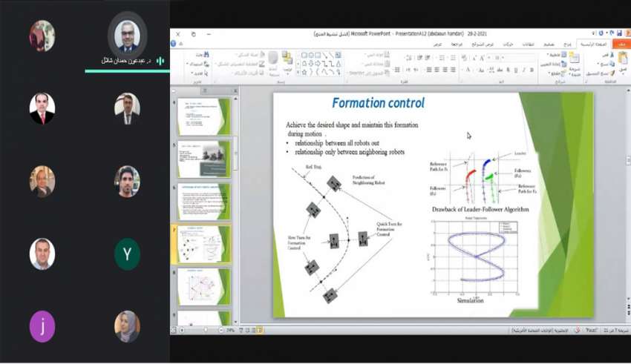Viewport: 631px width, 364px height.
Task: Click the main slide vertical scrollbar
Action: tap(628, 196)
